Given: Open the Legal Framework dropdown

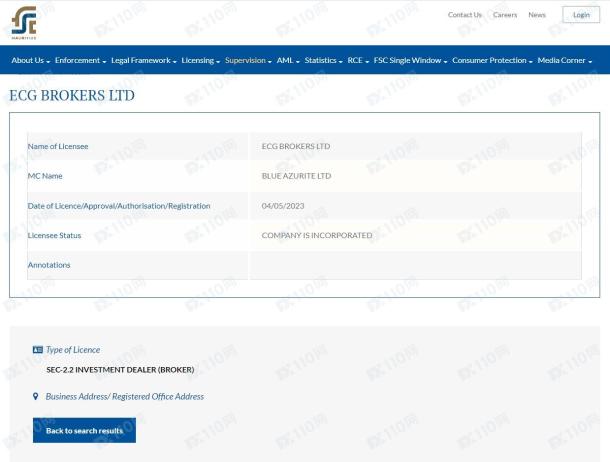Looking at the screenshot, I should pyautogui.click(x=144, y=60).
